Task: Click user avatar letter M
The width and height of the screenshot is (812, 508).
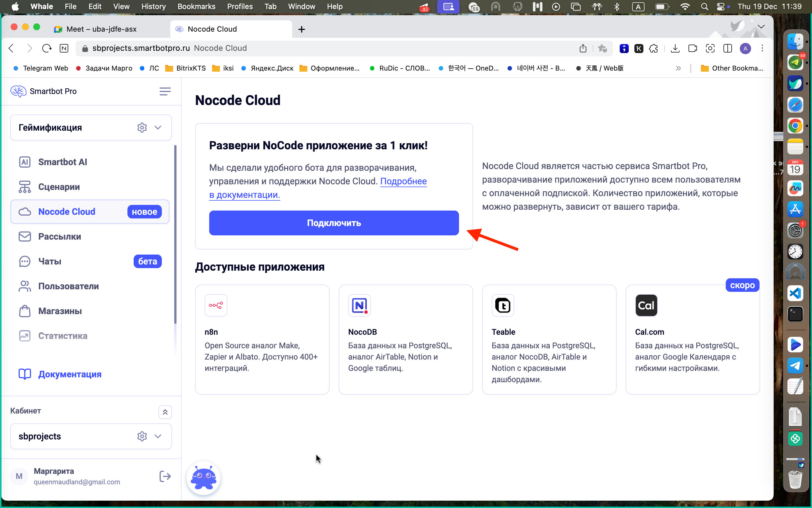Action: pyautogui.click(x=19, y=476)
